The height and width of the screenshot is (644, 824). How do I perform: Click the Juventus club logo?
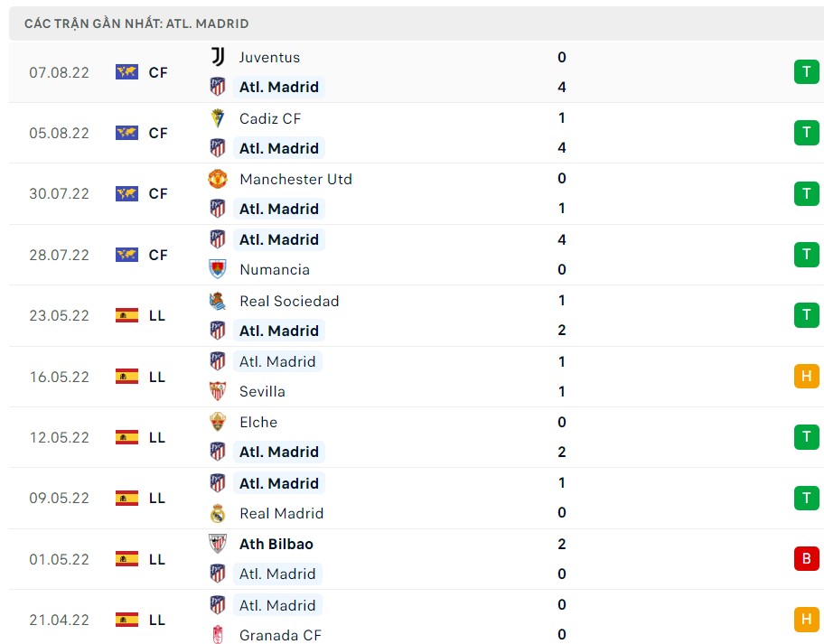point(218,57)
